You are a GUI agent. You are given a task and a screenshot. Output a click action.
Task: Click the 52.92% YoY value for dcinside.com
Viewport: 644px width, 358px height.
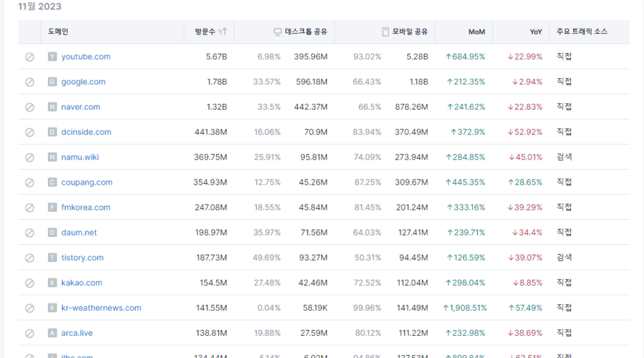525,132
